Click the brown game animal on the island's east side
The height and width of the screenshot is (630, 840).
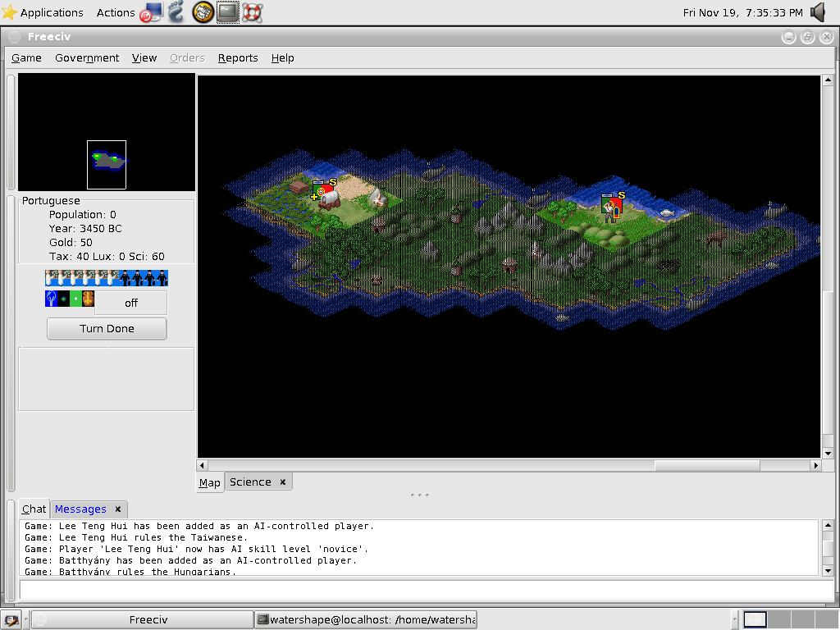coord(715,238)
